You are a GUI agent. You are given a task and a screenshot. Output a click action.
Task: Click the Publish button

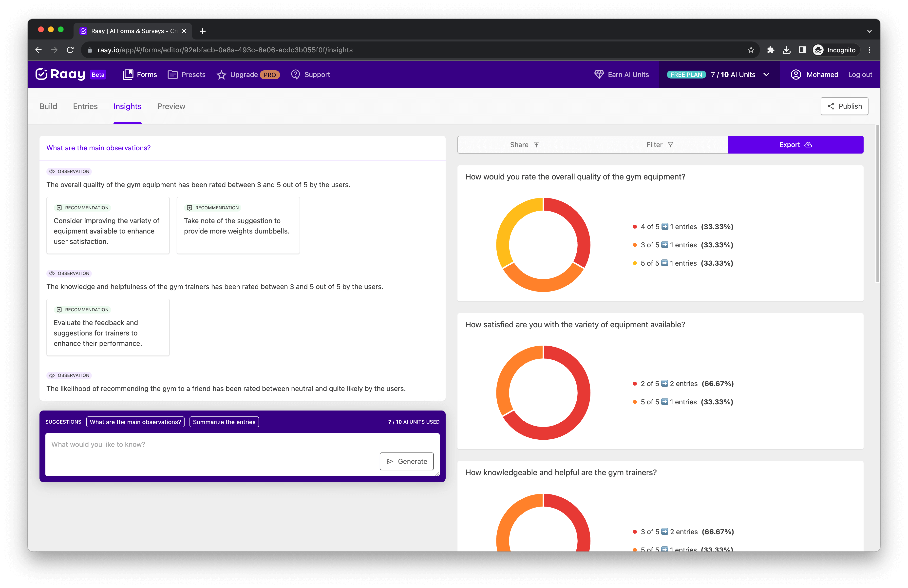point(844,106)
